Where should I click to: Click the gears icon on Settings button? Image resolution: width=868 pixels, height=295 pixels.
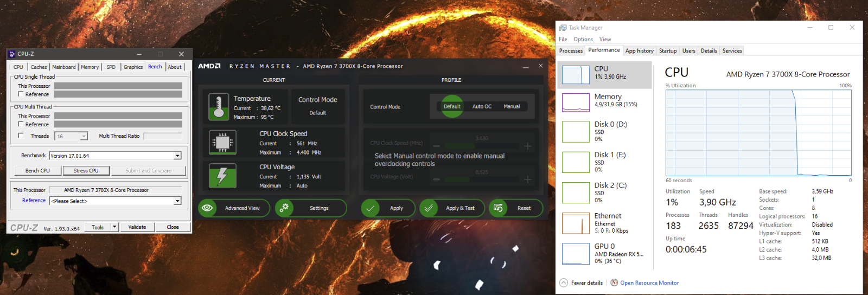pos(284,208)
